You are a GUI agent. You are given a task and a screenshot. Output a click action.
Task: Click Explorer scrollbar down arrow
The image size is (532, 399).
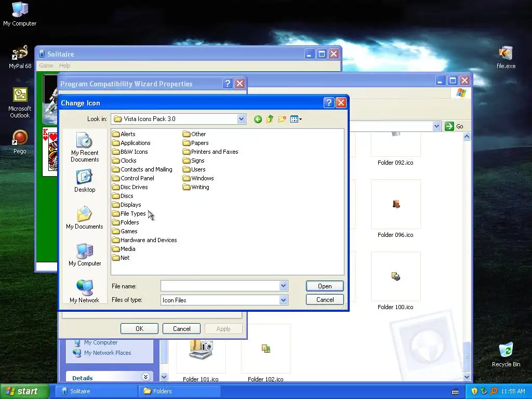point(467,377)
